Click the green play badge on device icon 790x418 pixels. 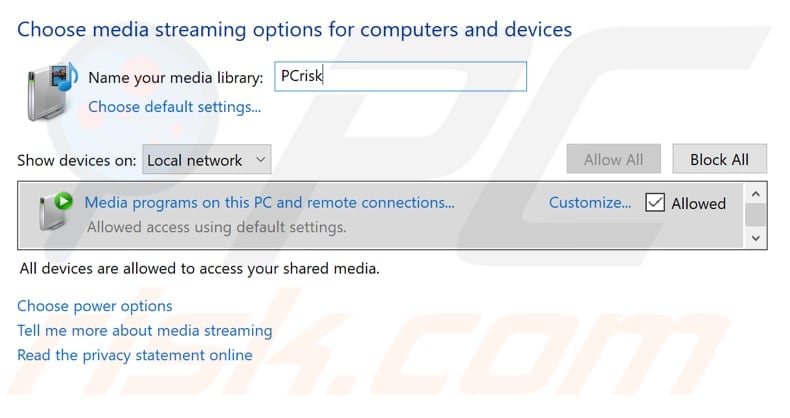click(x=63, y=201)
